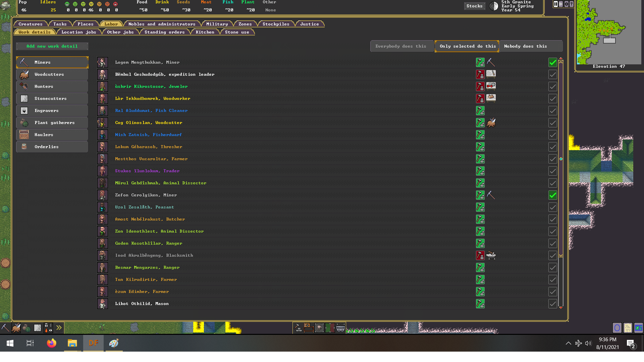Switch to the Military tab
644x362 pixels.
tap(217, 24)
